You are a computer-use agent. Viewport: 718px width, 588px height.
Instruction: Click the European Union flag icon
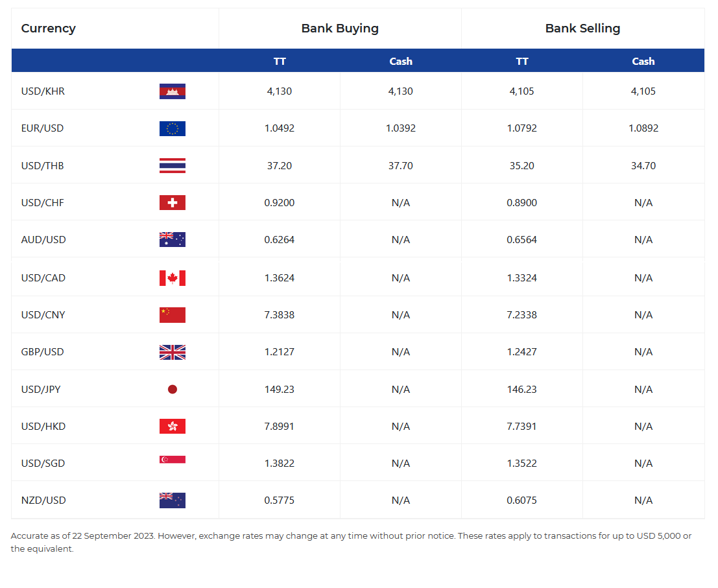click(x=173, y=128)
